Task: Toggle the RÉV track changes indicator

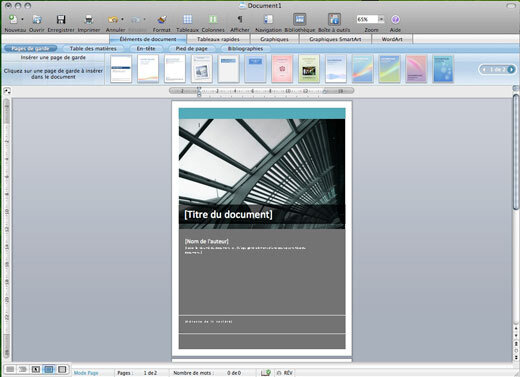Action: click(x=285, y=373)
